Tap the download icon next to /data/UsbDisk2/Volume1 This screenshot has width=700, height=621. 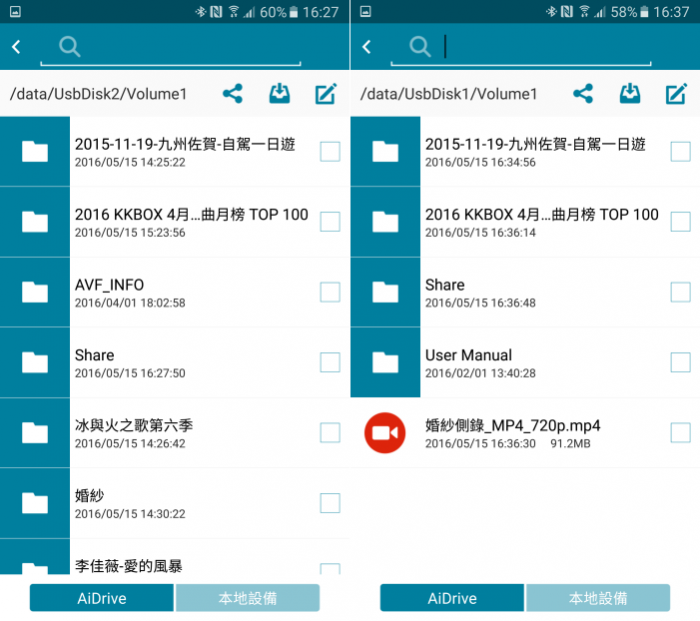pos(279,93)
